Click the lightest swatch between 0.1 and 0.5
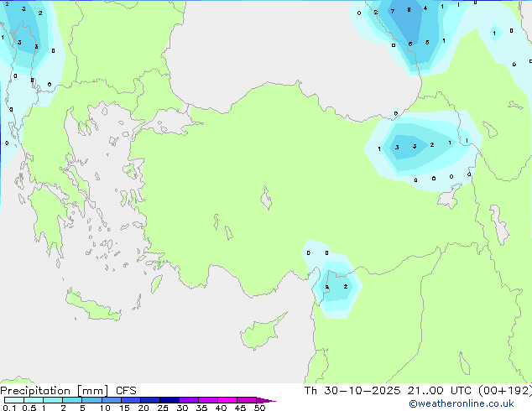This screenshot has width=532, height=411. (x=14, y=400)
